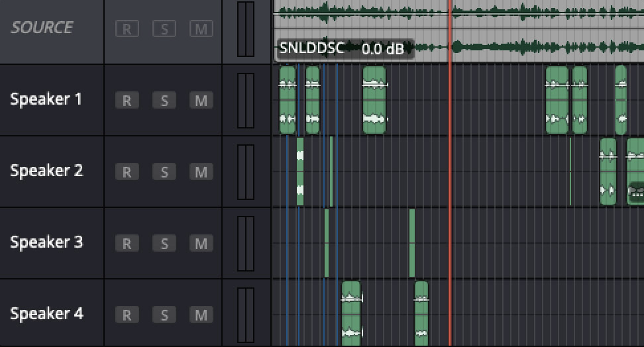Click the SOURCE track level meter
Viewport: 644px width, 347px height.
[246, 29]
